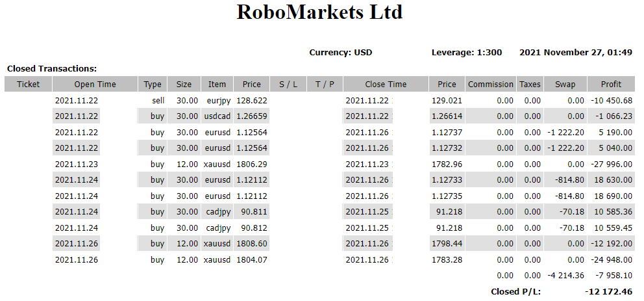Select the Close Time column header
Image resolution: width=644 pixels, height=301 pixels.
[x=386, y=84]
